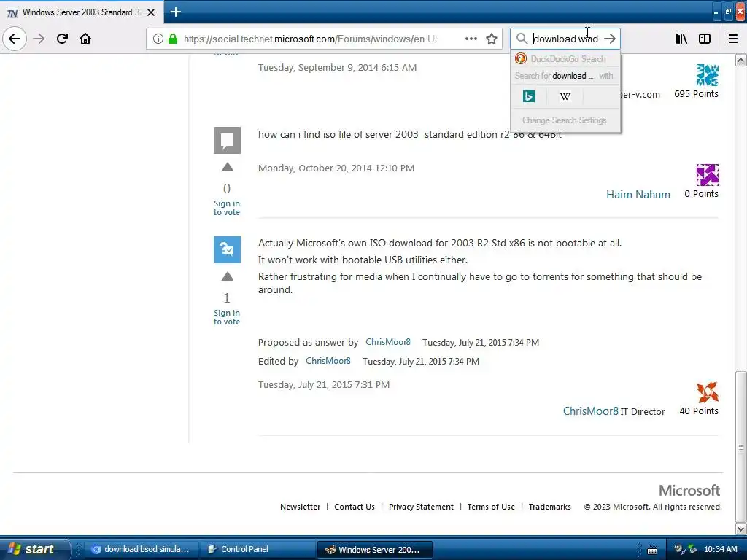Open Haim Nahum's profile link
This screenshot has width=747, height=560.
pos(638,194)
